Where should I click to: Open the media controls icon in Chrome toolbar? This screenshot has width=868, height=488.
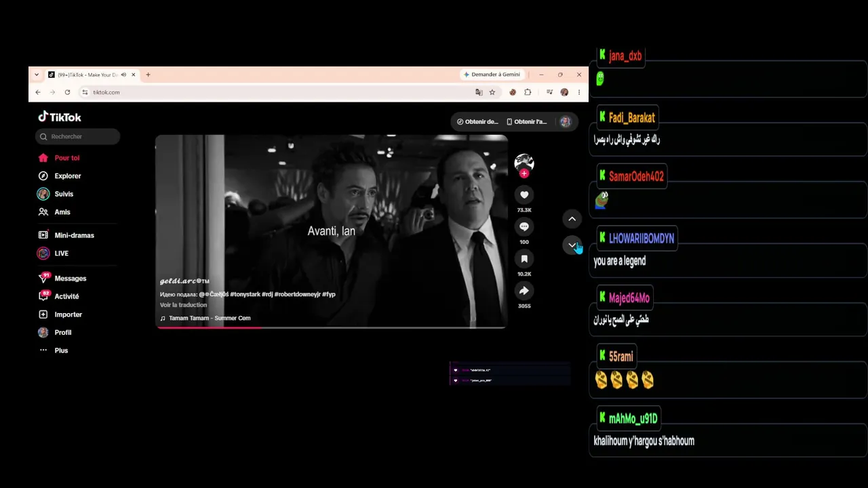tap(549, 92)
